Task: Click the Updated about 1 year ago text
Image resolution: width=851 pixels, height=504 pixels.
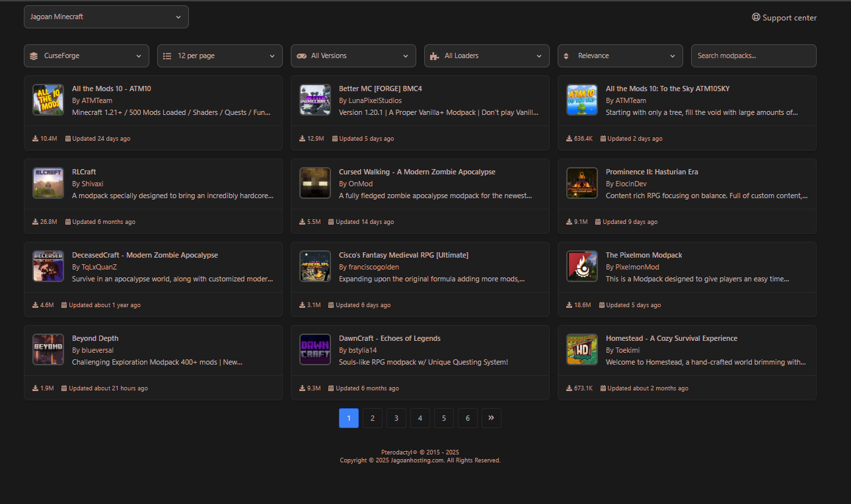Action: point(104,305)
